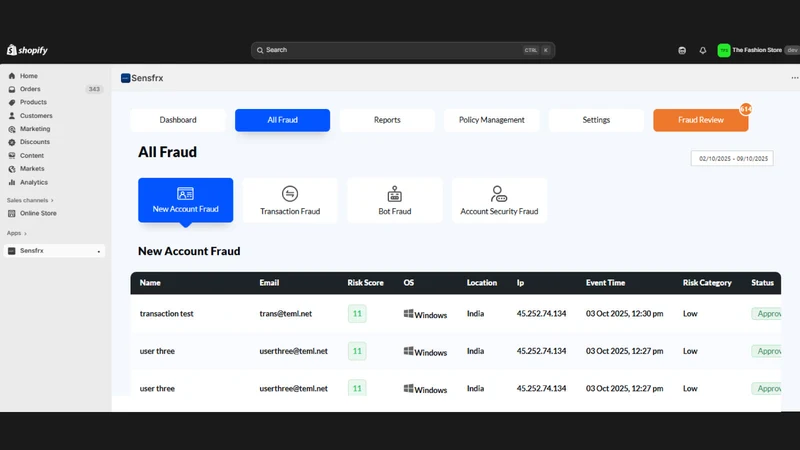Screen dimensions: 800x450
Task: Click the Email column header
Action: point(269,283)
